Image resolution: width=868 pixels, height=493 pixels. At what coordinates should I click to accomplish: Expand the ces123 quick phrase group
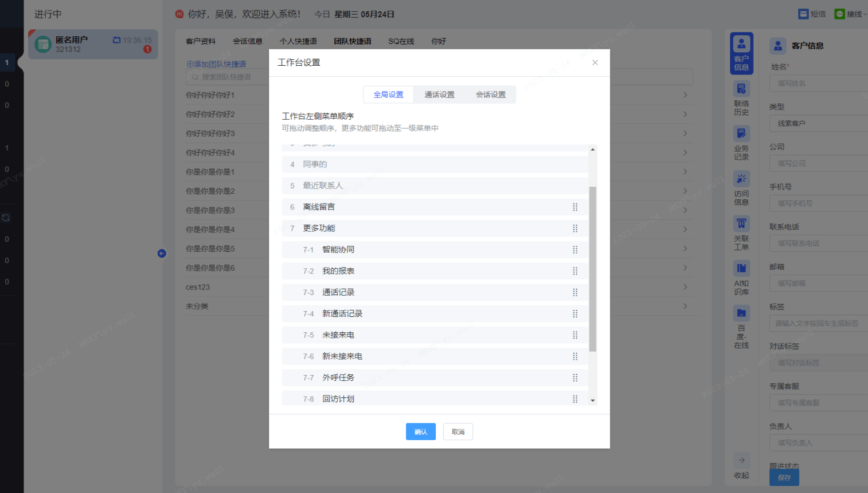click(x=684, y=287)
